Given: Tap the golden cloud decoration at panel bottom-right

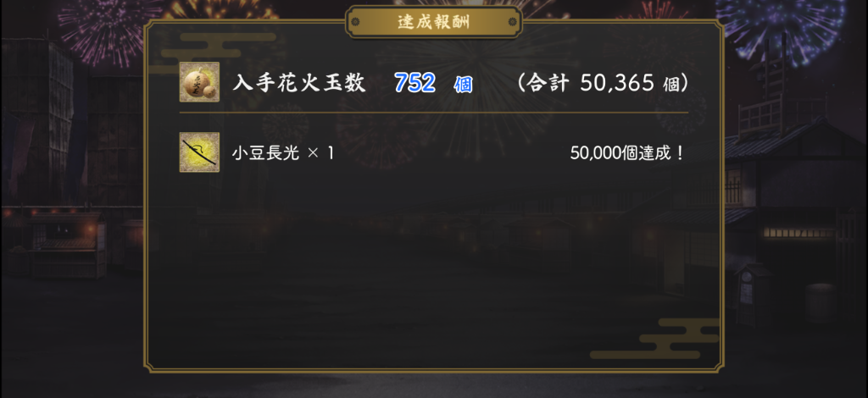Looking at the screenshot, I should tap(654, 339).
